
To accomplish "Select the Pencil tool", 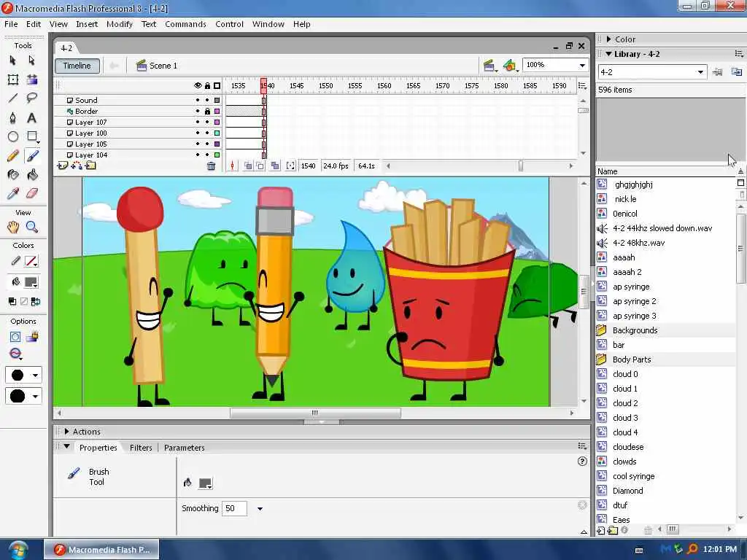I will 13,156.
